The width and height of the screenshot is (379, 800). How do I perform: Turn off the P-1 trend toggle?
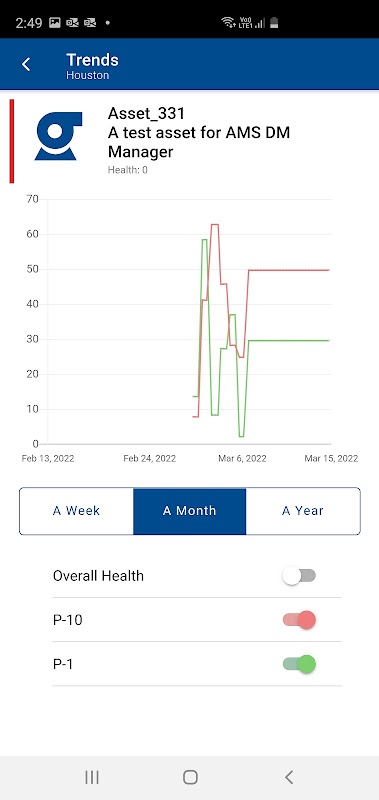coord(299,664)
